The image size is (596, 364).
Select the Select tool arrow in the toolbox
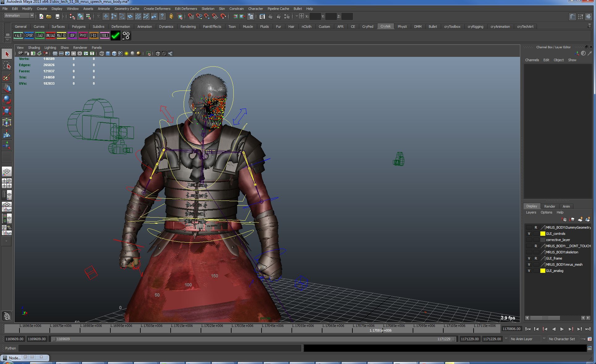(x=7, y=54)
